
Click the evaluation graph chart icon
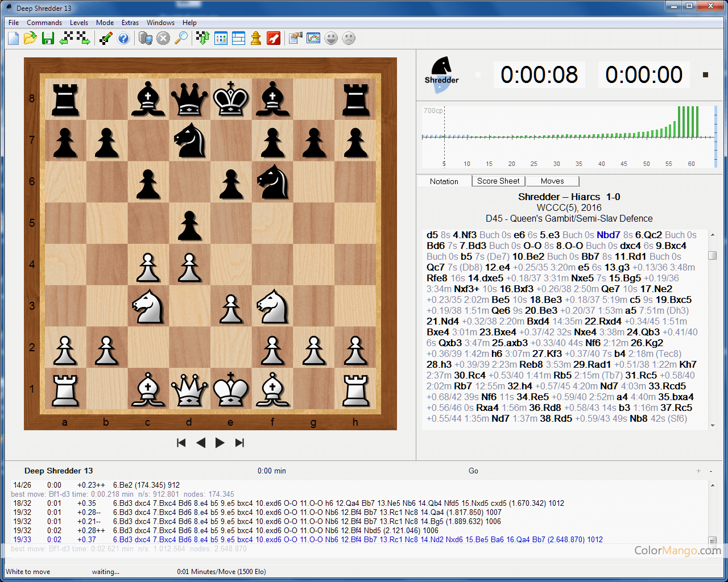click(313, 38)
